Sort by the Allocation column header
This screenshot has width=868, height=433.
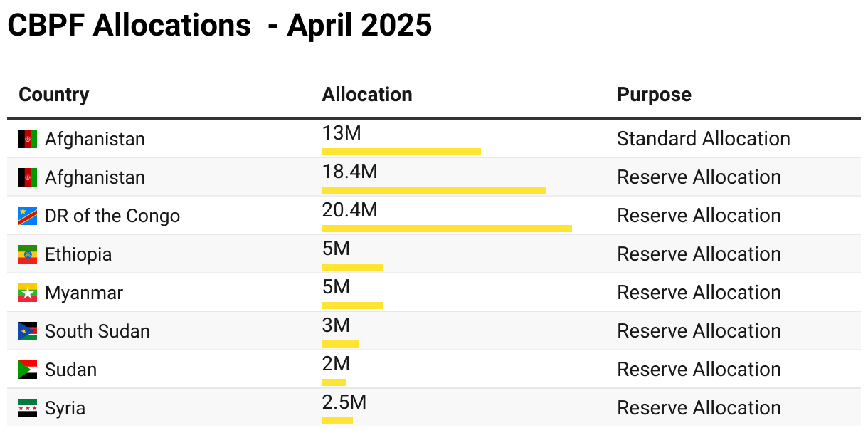point(366,95)
